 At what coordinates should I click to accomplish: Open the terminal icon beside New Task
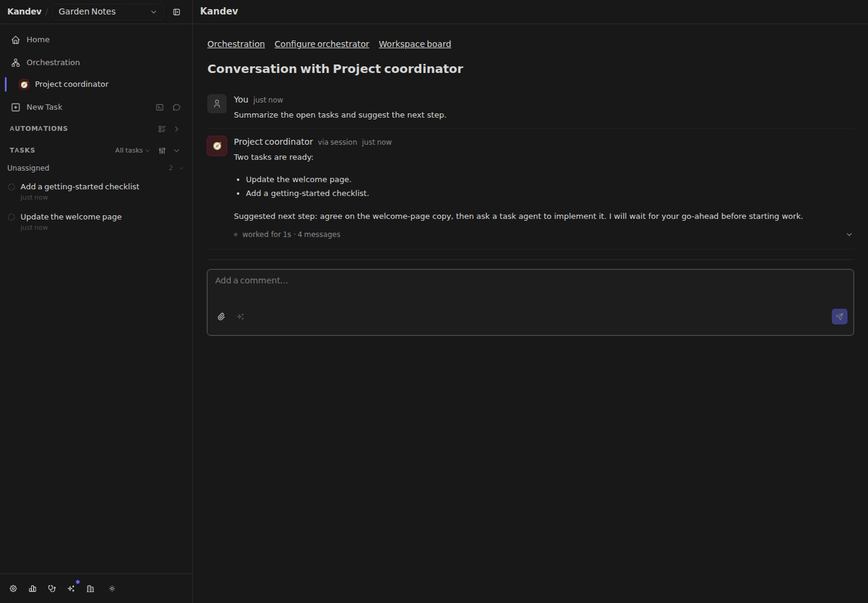[x=160, y=107]
